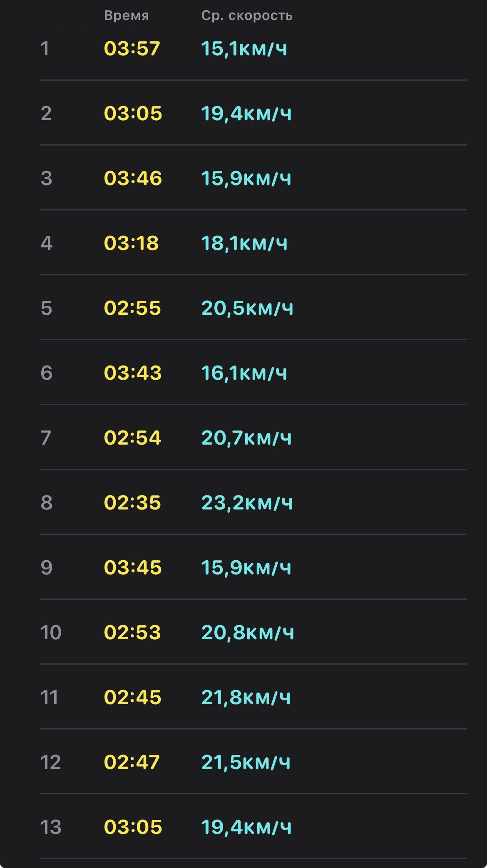Tap row number 10
The height and width of the screenshot is (868, 487).
coord(51,633)
